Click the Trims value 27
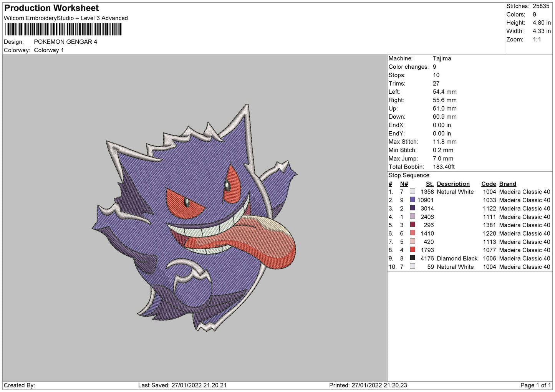The image size is (555, 392). point(436,84)
